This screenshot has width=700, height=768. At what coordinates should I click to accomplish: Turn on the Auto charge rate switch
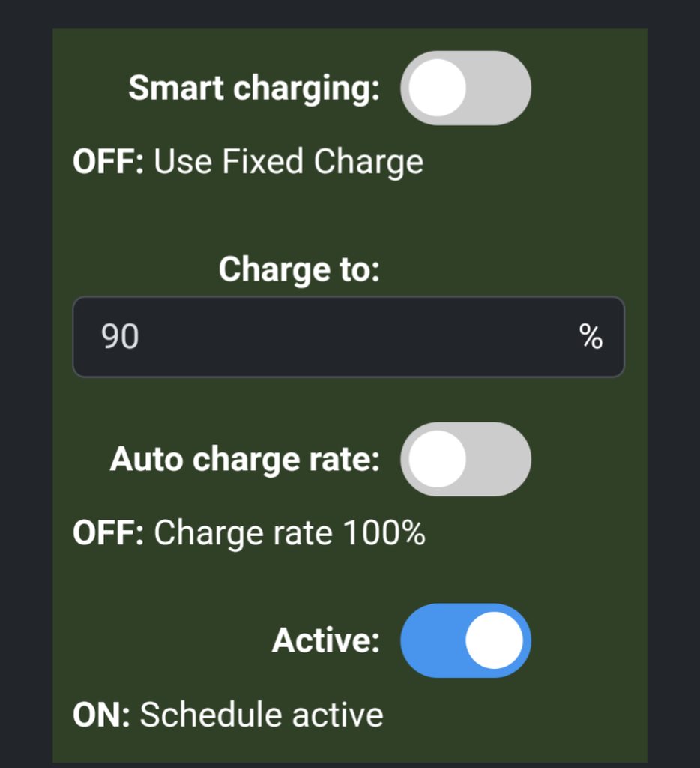tap(465, 459)
